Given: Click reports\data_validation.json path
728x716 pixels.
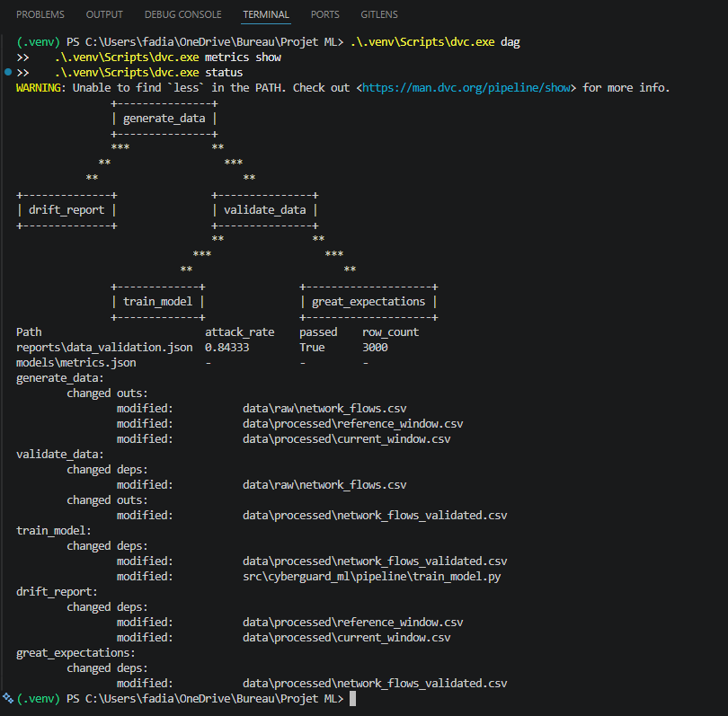Looking at the screenshot, I should tap(104, 348).
